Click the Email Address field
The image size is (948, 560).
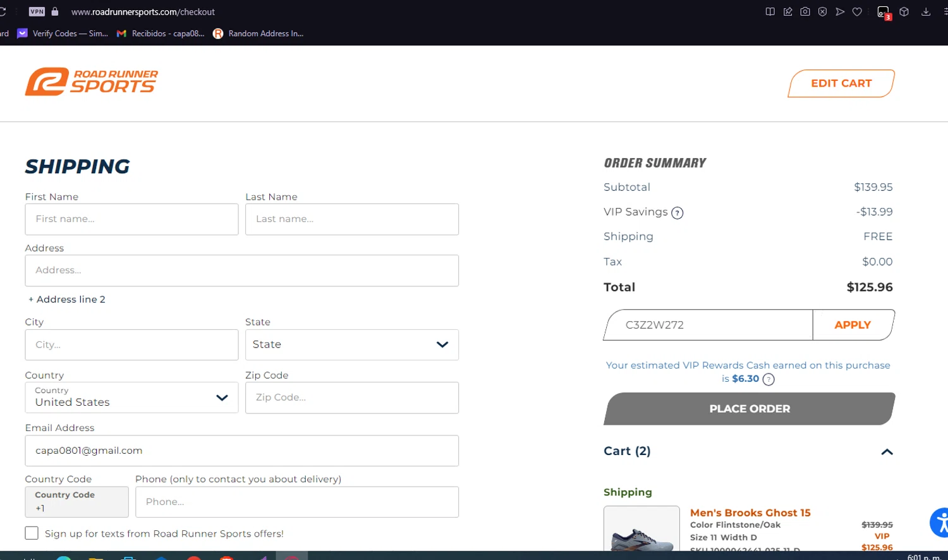coord(242,451)
